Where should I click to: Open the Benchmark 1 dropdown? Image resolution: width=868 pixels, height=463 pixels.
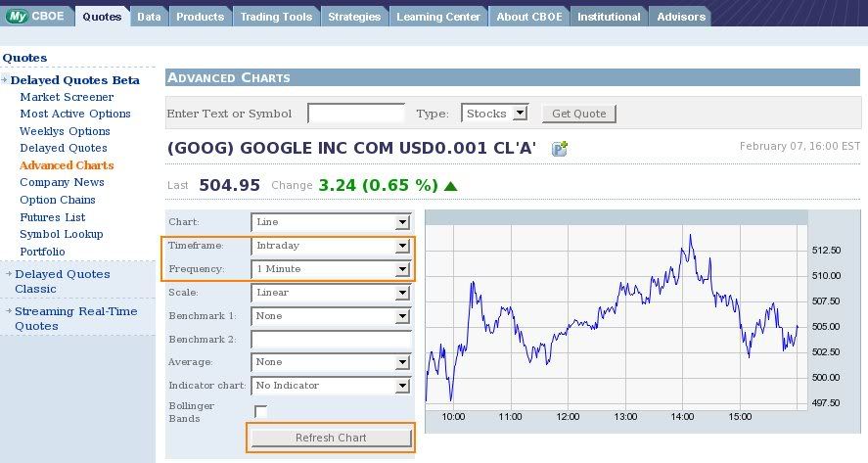331,316
